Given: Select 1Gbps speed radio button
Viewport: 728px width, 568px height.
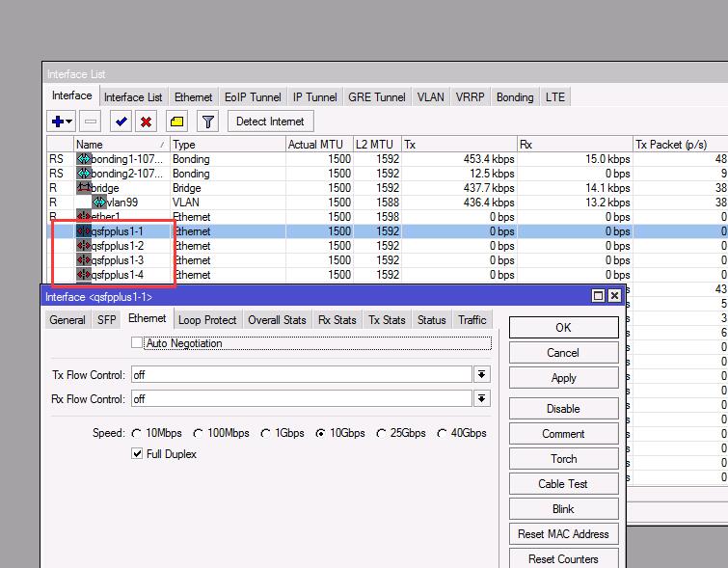Looking at the screenshot, I should pyautogui.click(x=265, y=433).
